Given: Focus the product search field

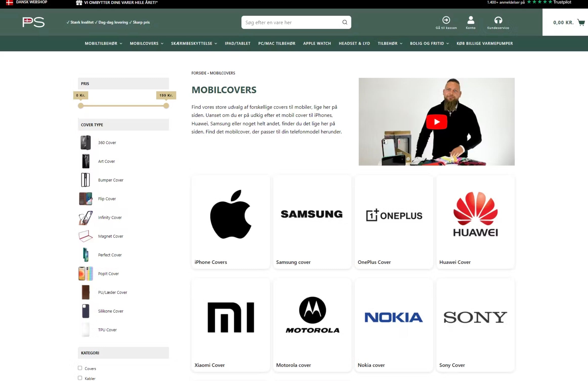Looking at the screenshot, I should pyautogui.click(x=291, y=23).
